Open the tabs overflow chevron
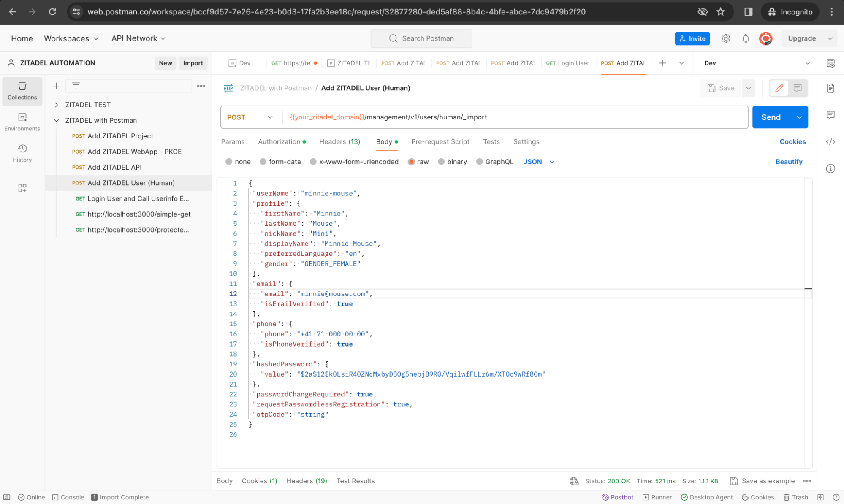 (x=681, y=63)
